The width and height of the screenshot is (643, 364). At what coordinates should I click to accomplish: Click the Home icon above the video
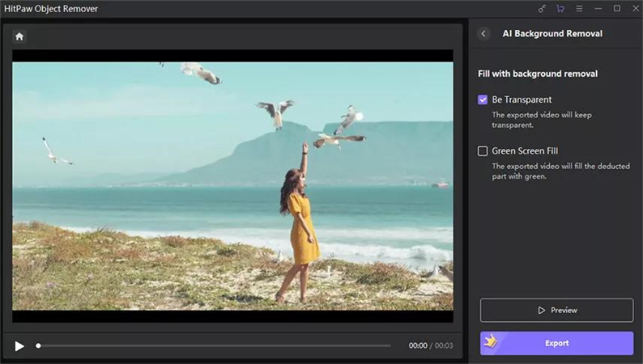(x=19, y=36)
